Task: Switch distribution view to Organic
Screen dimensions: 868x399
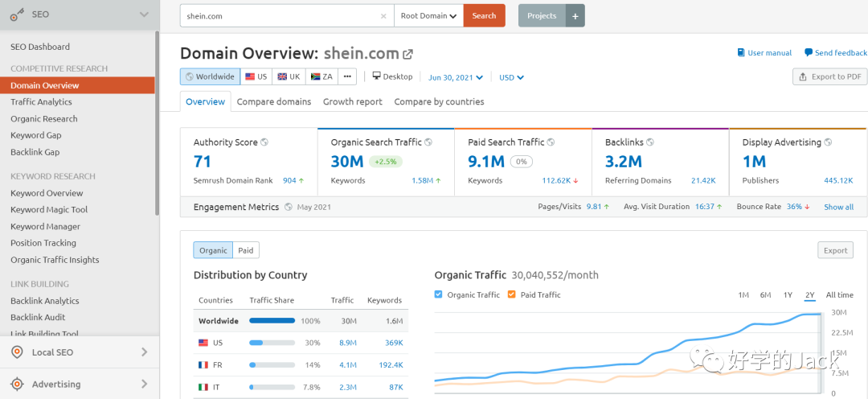Action: tap(213, 250)
